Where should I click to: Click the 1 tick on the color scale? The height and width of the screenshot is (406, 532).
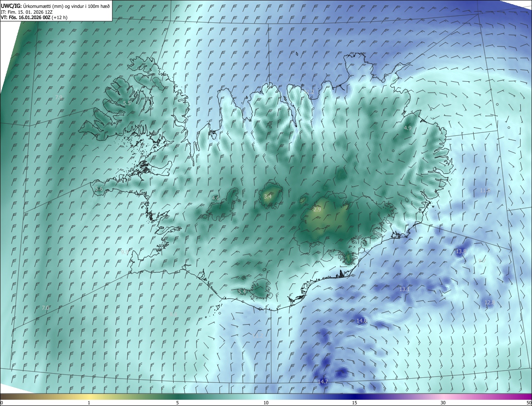click(x=89, y=403)
